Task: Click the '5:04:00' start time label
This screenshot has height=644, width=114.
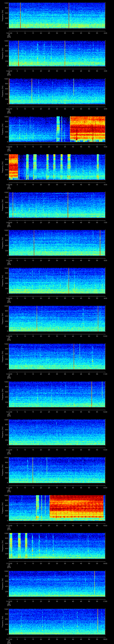Action: pos(9,147)
